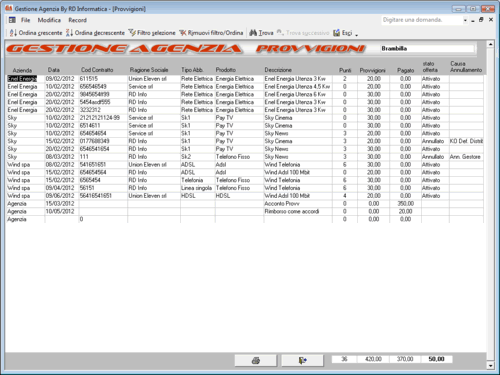Click the total paid field 370,00

tap(405, 359)
